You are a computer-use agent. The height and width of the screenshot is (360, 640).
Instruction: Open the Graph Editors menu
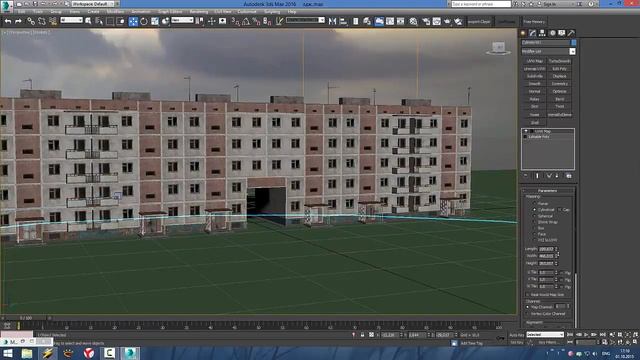[x=170, y=12]
